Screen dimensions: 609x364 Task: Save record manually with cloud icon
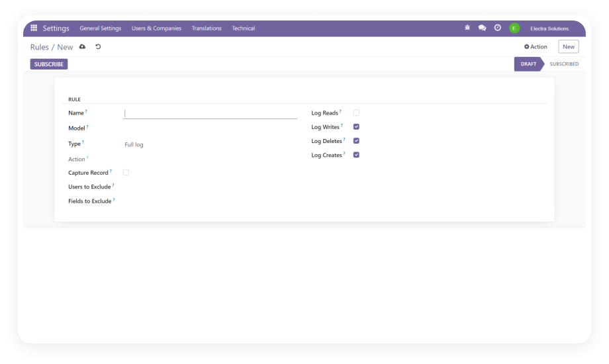(82, 46)
